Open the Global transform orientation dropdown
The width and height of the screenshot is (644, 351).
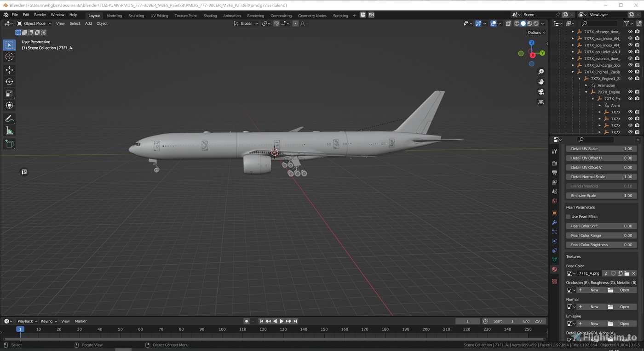[246, 23]
